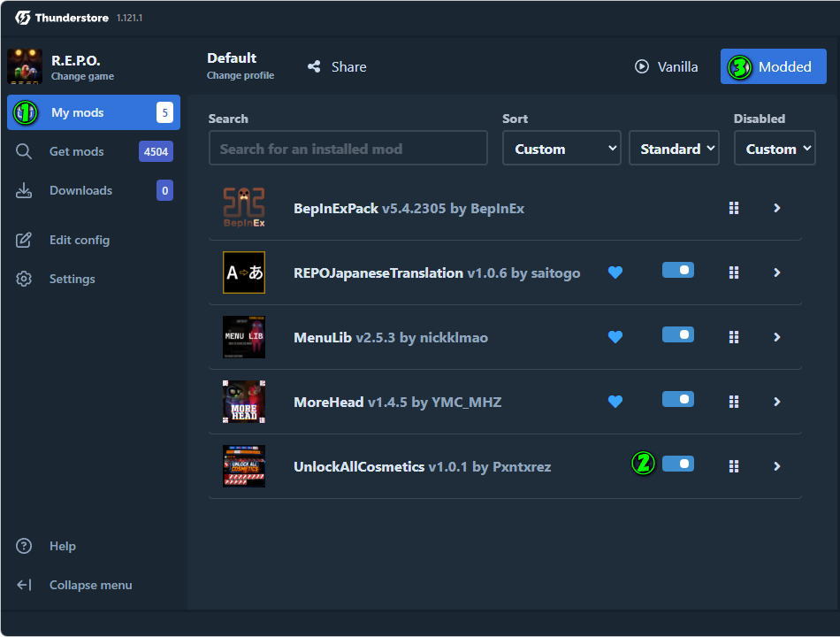
Task: Click the heart icon on MenuLib
Action: 615,337
